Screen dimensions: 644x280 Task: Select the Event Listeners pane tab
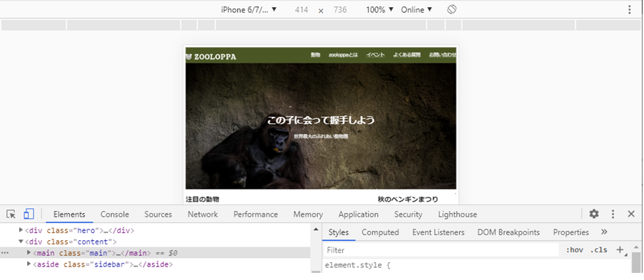(438, 232)
